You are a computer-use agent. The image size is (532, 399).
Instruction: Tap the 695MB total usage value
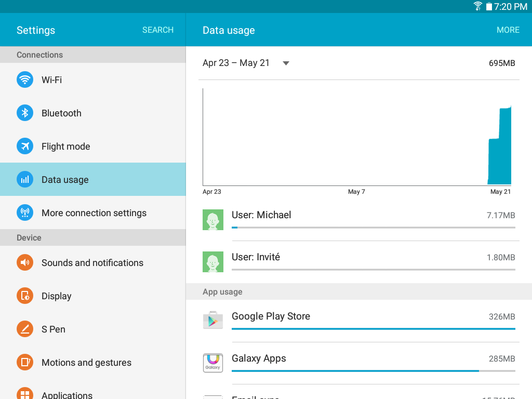[502, 63]
